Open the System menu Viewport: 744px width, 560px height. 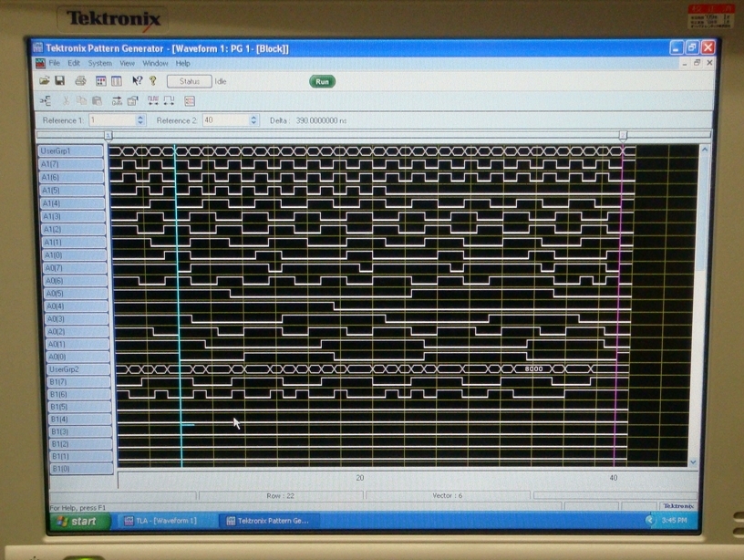click(x=99, y=63)
